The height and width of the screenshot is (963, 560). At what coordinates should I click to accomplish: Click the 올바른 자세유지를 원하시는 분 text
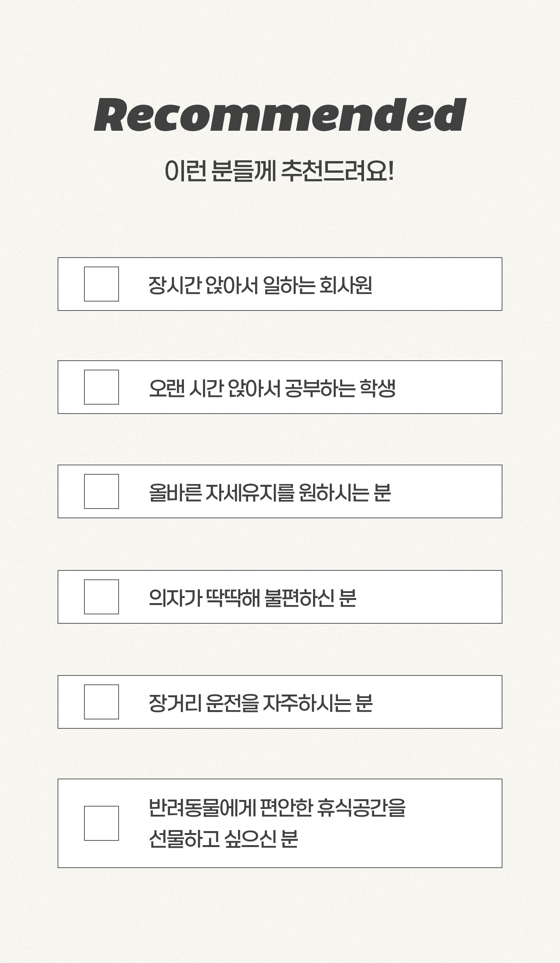click(x=270, y=493)
